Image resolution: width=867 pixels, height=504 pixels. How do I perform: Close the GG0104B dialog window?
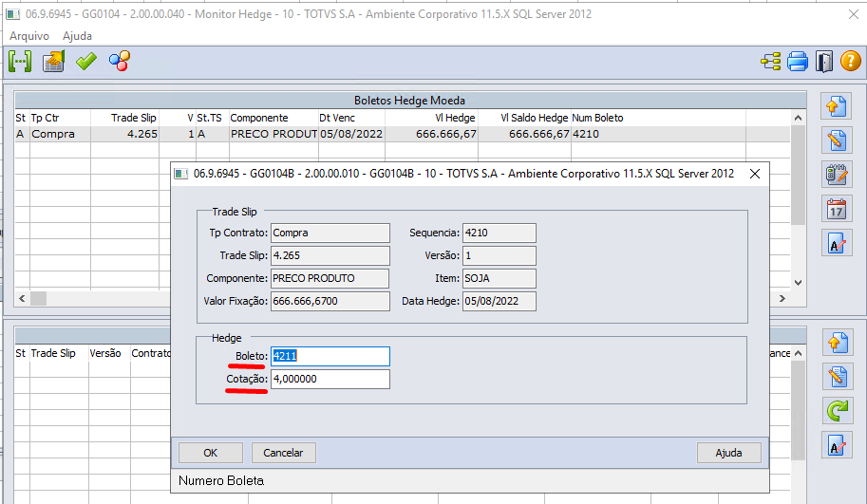pos(754,174)
